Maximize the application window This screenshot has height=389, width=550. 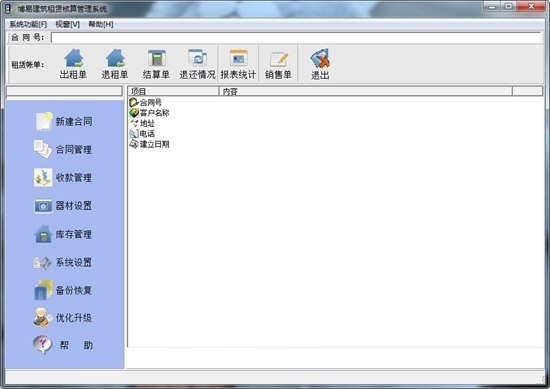[509, 6]
